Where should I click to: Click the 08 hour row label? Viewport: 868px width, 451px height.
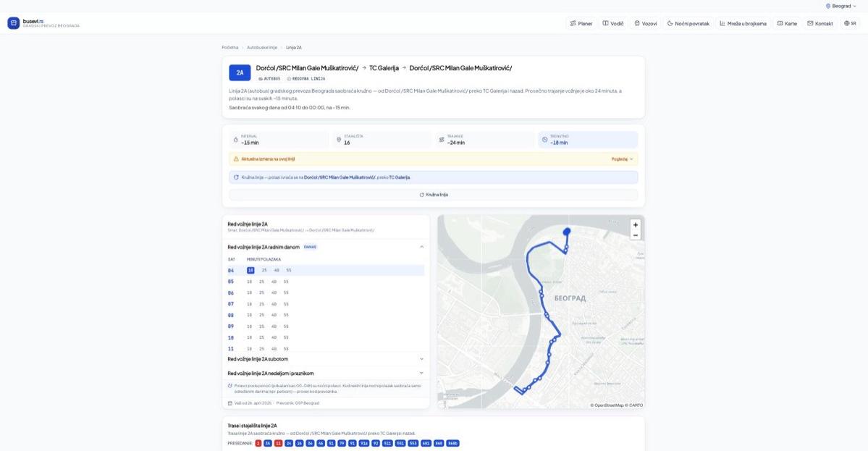[x=231, y=316]
